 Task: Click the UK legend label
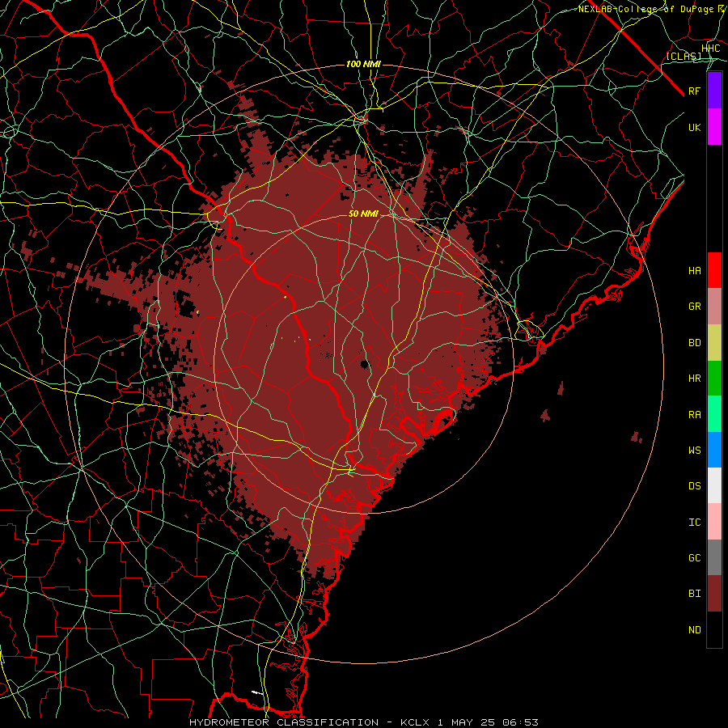click(695, 127)
